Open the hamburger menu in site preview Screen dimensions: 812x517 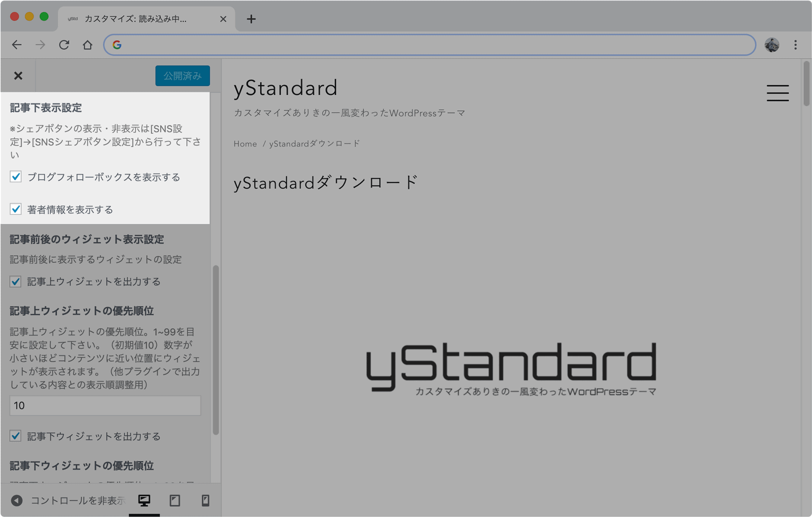point(777,93)
